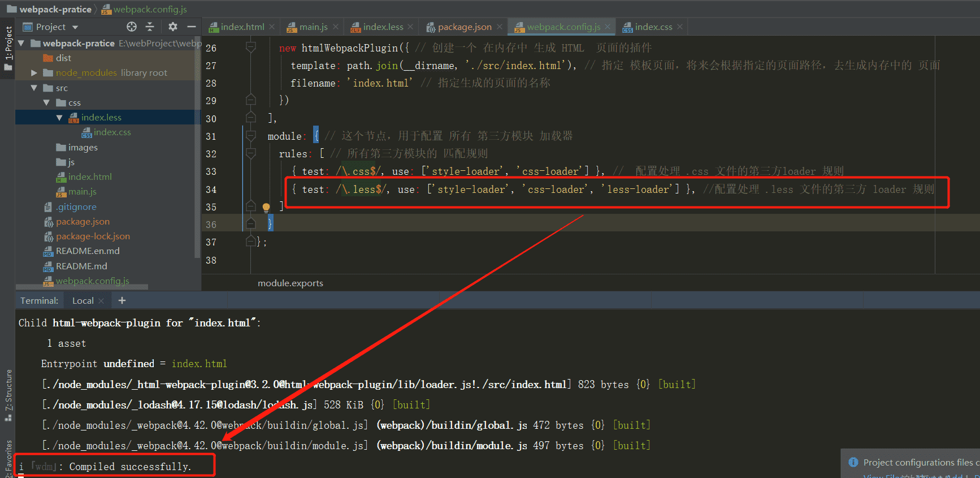Click the module.exports breadcrumb
980x478 pixels.
(290, 283)
